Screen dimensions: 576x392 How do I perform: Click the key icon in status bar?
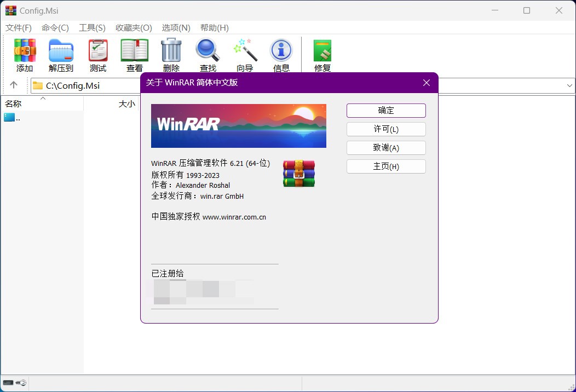pos(21,383)
